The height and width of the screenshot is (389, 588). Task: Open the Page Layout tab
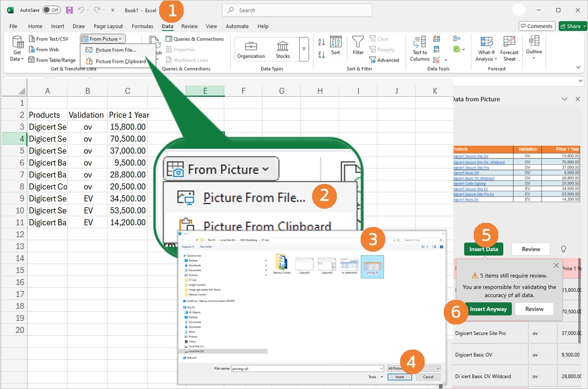click(108, 26)
